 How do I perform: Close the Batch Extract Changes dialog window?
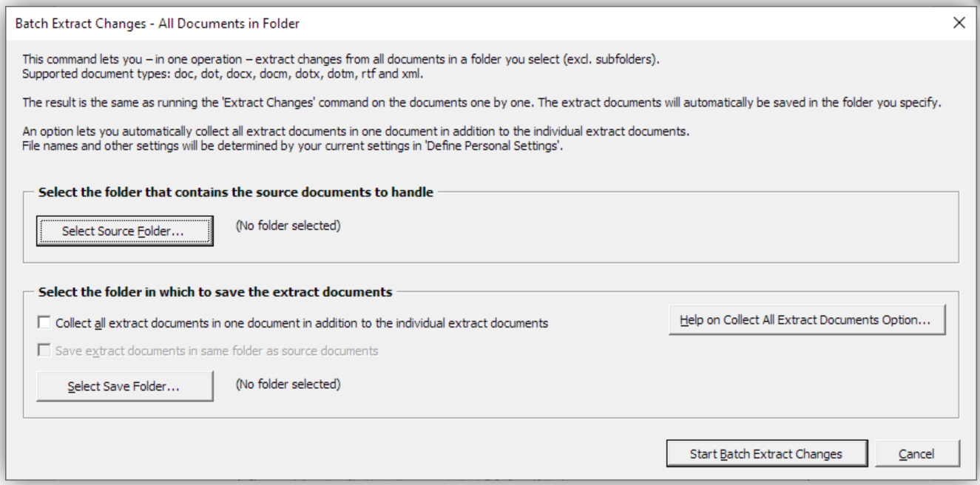(x=959, y=24)
